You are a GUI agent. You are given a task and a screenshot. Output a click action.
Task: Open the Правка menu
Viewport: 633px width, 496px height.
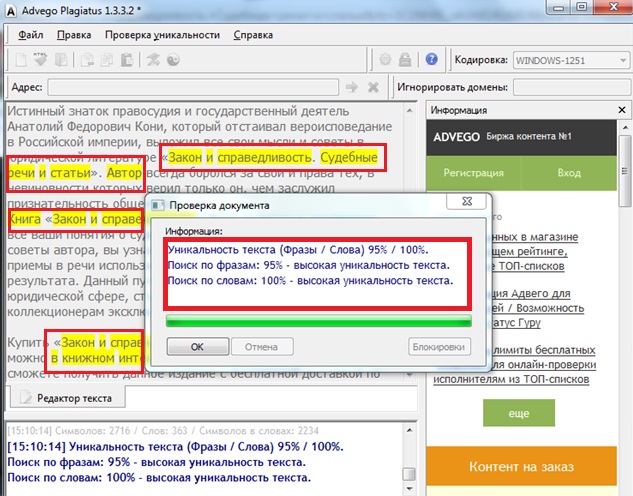click(74, 35)
